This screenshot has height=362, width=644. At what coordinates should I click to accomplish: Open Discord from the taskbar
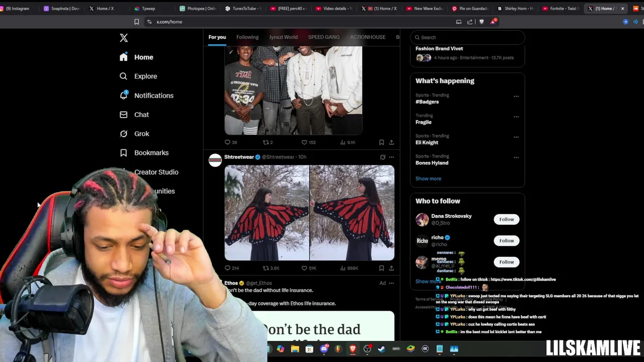[x=324, y=349]
